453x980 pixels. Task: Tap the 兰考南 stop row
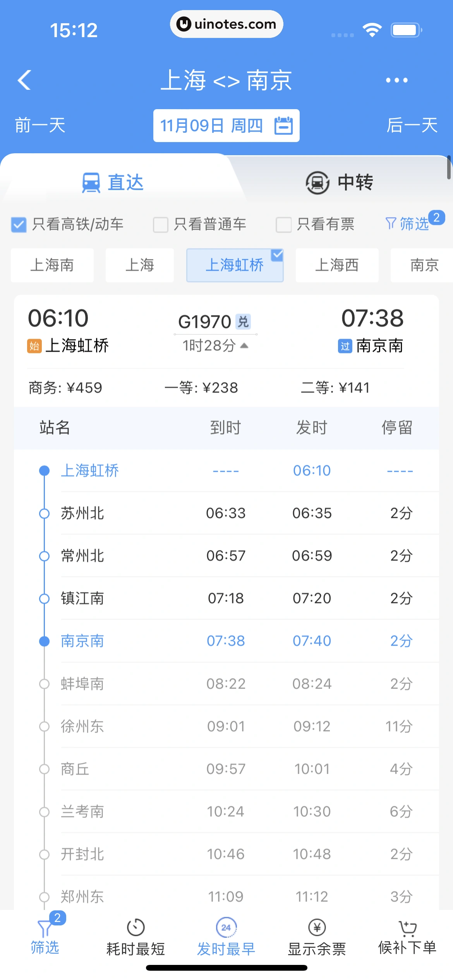point(226,812)
